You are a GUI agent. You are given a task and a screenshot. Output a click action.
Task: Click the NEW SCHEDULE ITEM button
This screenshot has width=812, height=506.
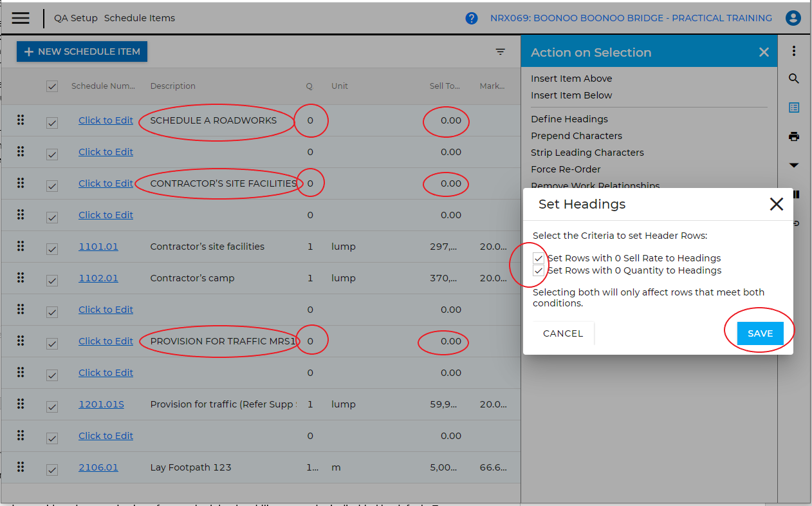(x=82, y=51)
